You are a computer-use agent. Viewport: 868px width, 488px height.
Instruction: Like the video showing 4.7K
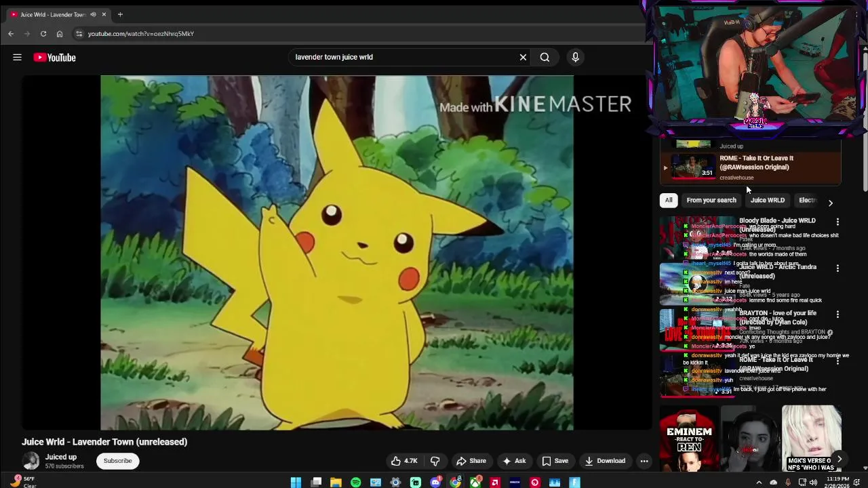(x=404, y=461)
